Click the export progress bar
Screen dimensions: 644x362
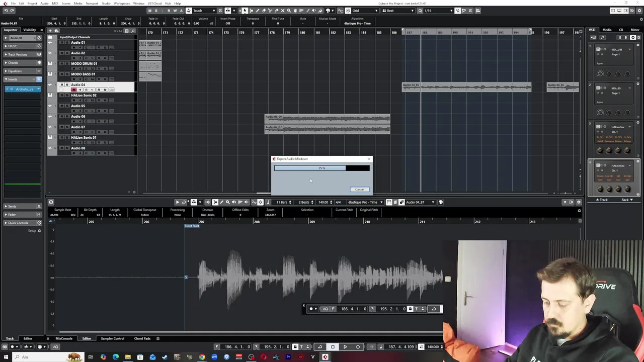[322, 168]
